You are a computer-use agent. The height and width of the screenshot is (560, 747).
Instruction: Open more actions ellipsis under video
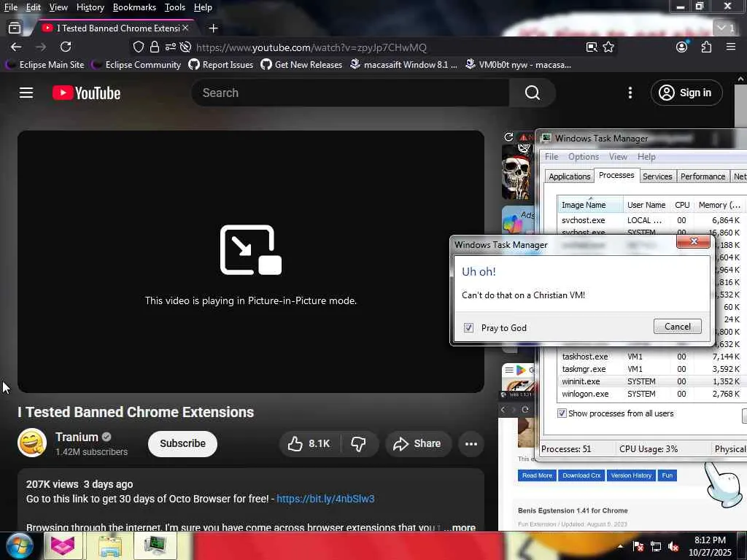click(x=471, y=444)
